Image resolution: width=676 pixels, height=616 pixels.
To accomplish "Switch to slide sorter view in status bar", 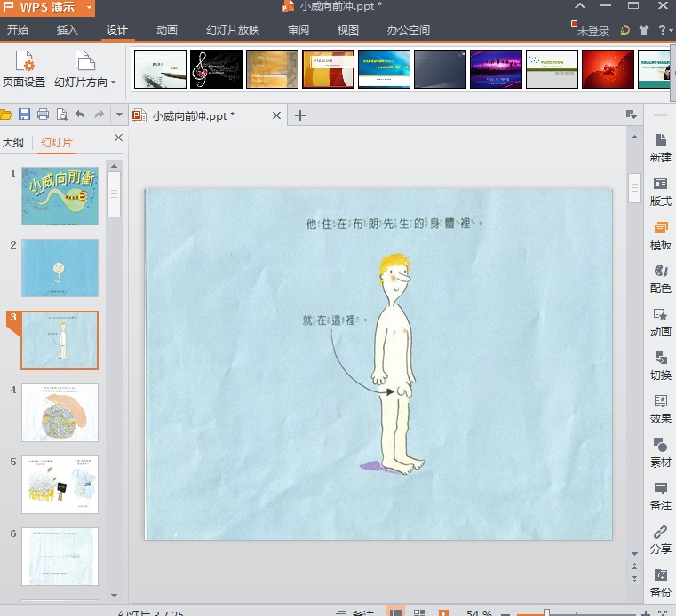I will pos(419,612).
